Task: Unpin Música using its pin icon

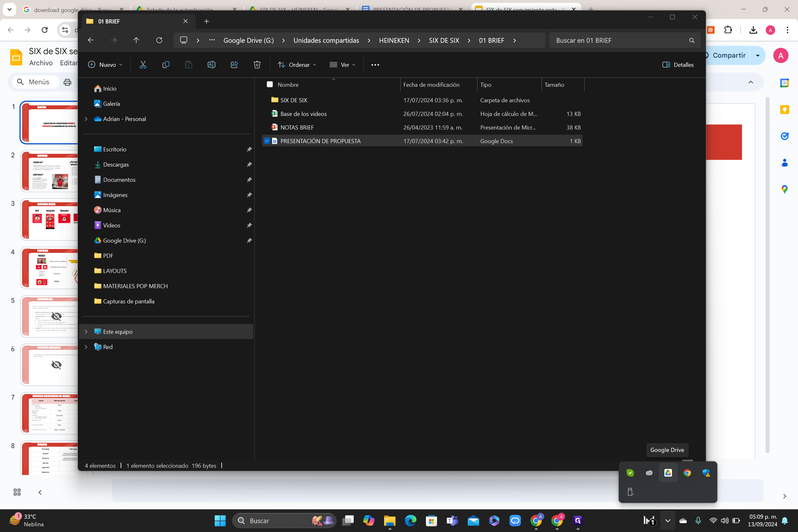Action: click(x=249, y=210)
